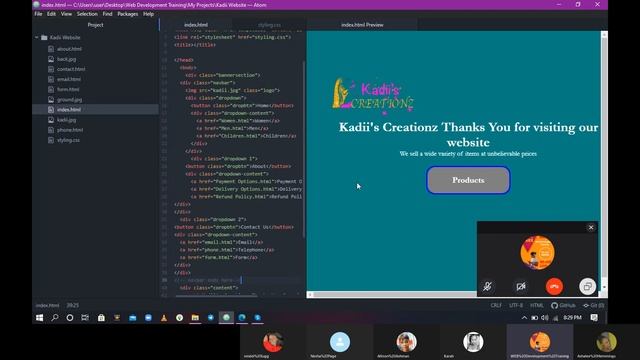Select the Allison participant tile

(407, 342)
